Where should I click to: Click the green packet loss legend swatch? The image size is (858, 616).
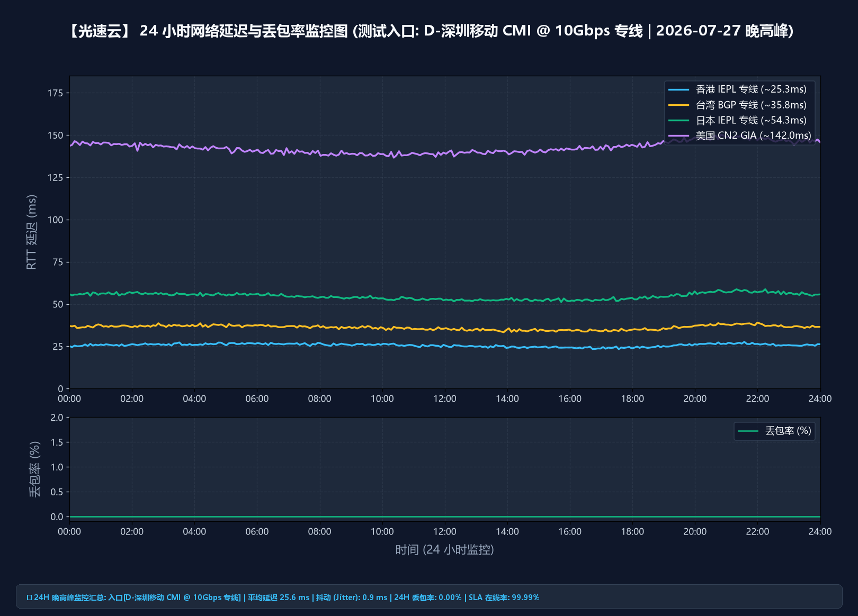(x=748, y=431)
